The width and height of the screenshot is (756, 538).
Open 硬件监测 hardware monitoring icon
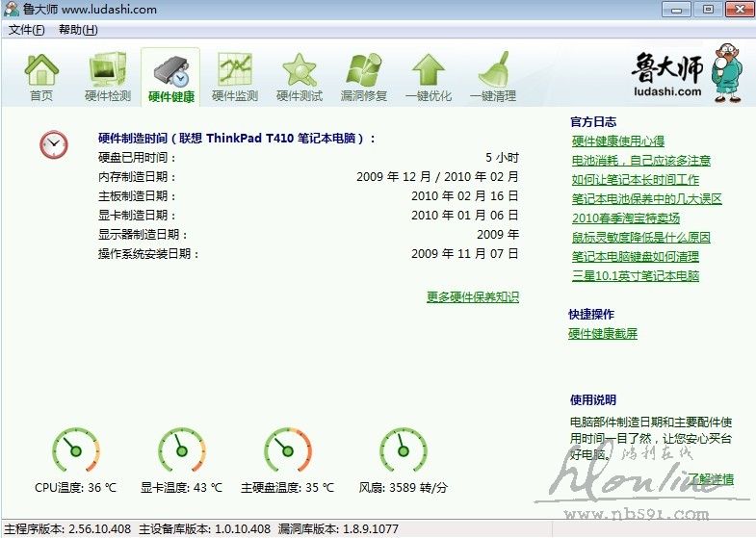pyautogui.click(x=235, y=77)
